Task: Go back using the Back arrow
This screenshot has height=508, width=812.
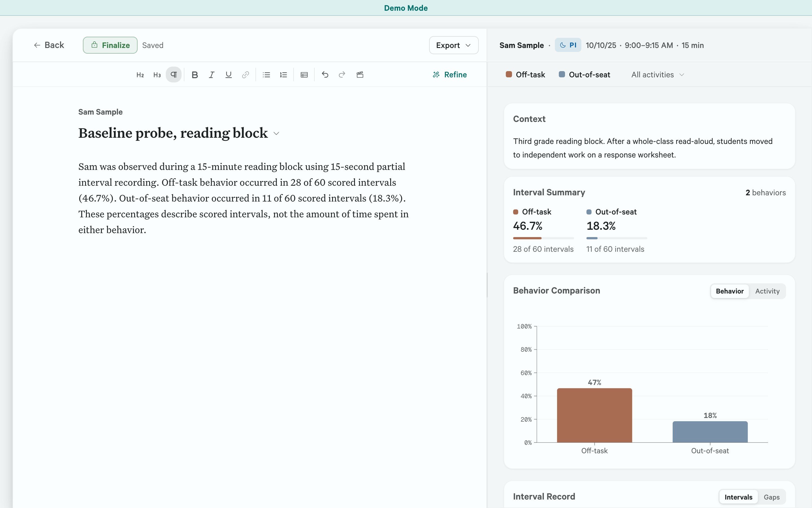Action: [49, 45]
